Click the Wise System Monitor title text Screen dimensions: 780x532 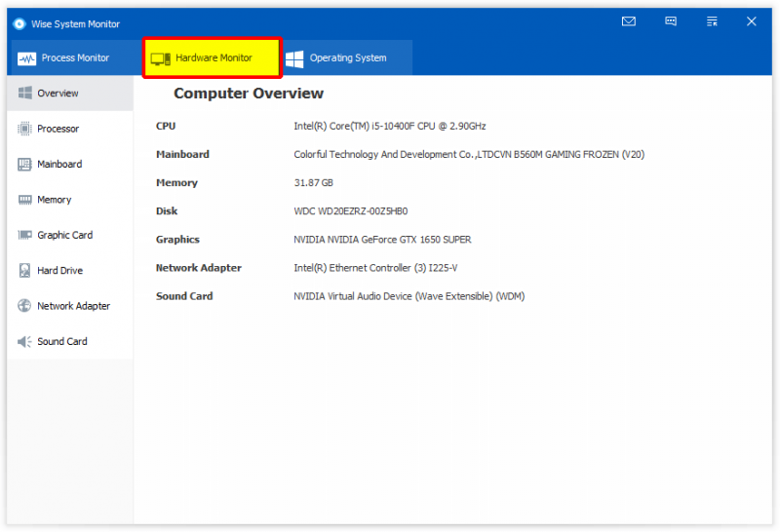pos(76,23)
